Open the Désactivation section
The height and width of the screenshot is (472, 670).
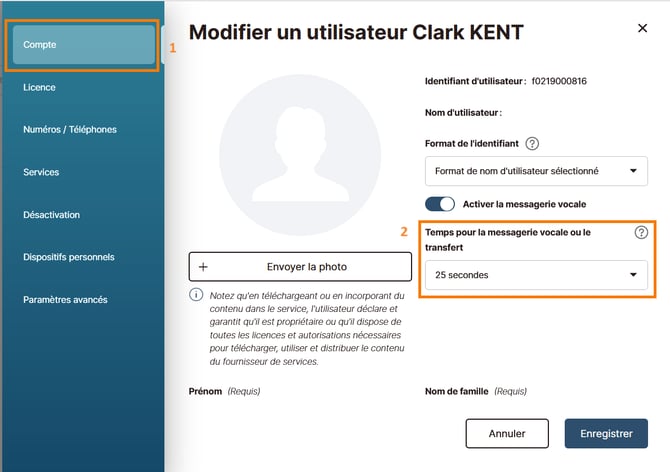coord(51,215)
